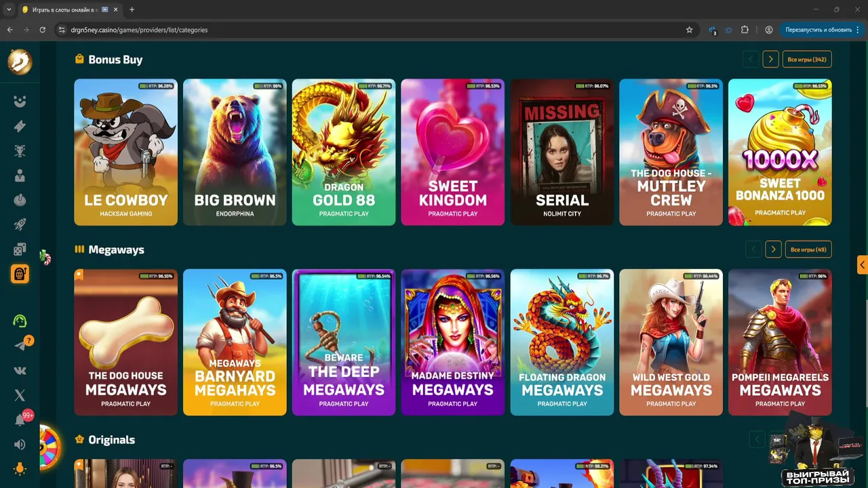This screenshot has width=868, height=488.
Task: Open support via the green headset icon
Action: 20,321
